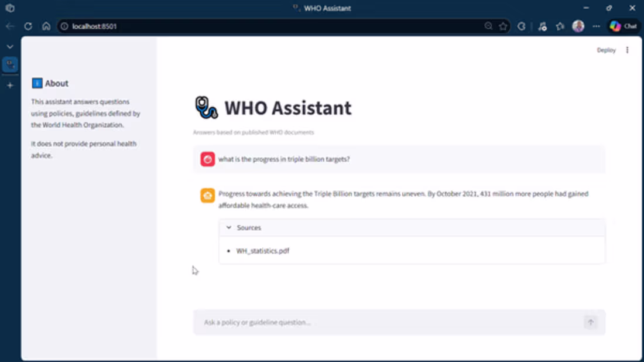
Task: Click the browser back arrow
Action: click(11, 26)
